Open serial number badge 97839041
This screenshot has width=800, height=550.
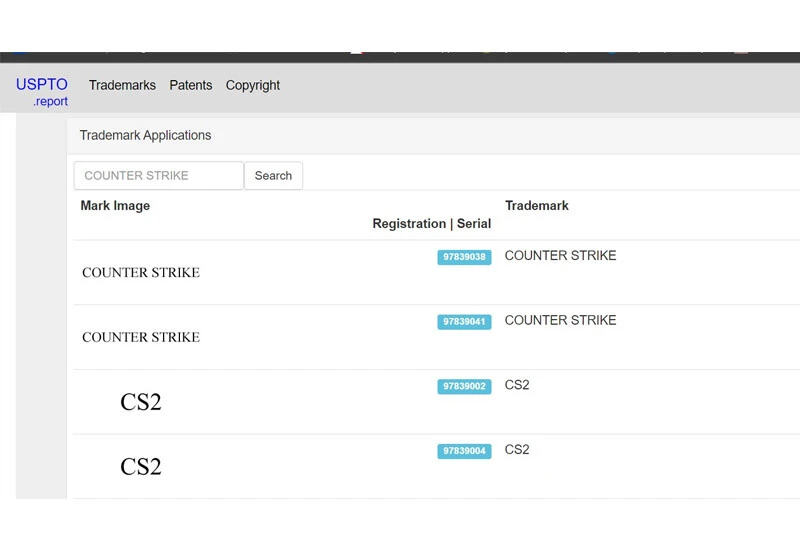(464, 322)
